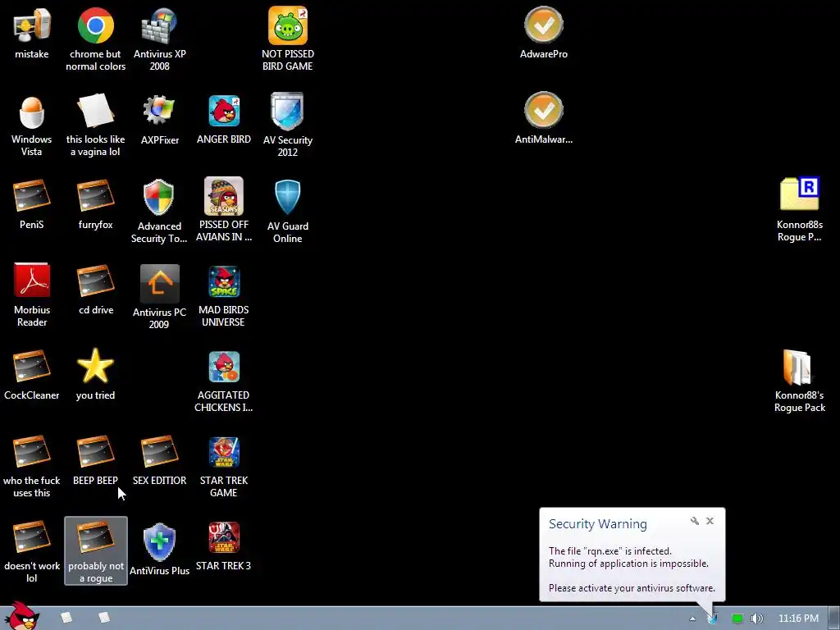Click the 11:16 PM clock
The width and height of the screenshot is (840, 630).
[x=797, y=619]
